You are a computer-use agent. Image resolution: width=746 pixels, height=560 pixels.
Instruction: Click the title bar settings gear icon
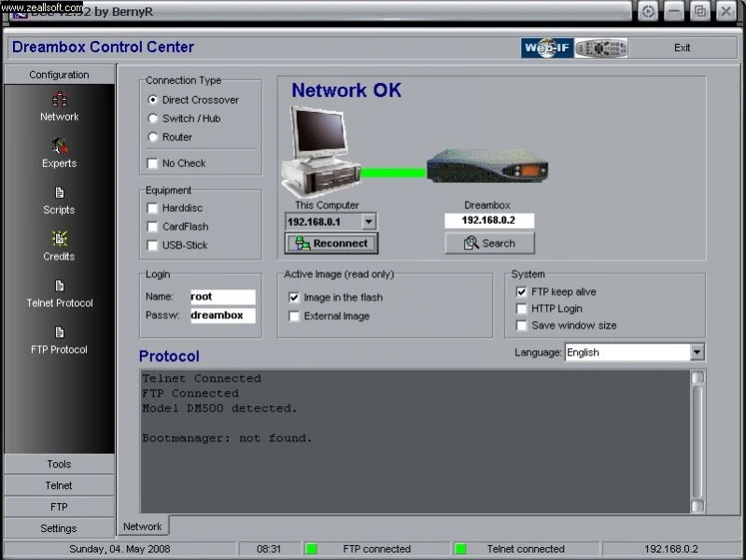[648, 11]
